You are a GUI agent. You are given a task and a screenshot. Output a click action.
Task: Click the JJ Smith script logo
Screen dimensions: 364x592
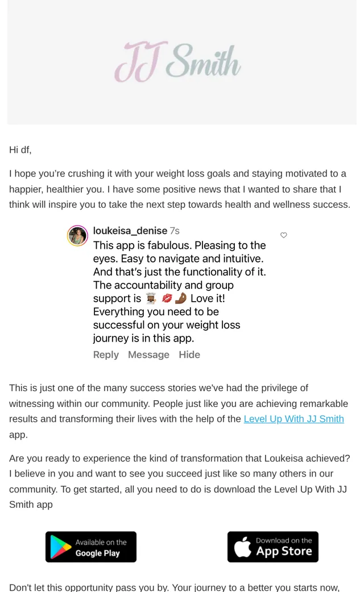click(x=177, y=62)
